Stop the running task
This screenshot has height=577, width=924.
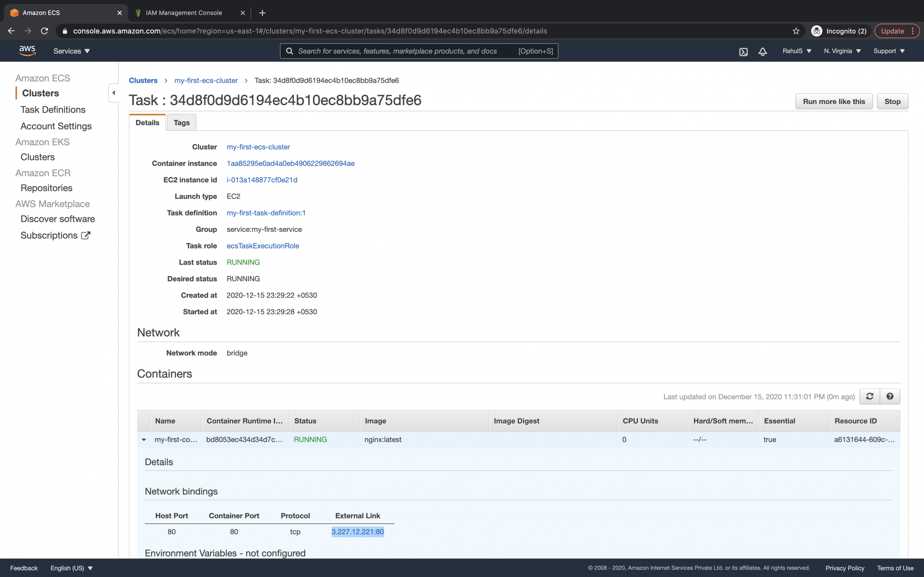tap(893, 101)
